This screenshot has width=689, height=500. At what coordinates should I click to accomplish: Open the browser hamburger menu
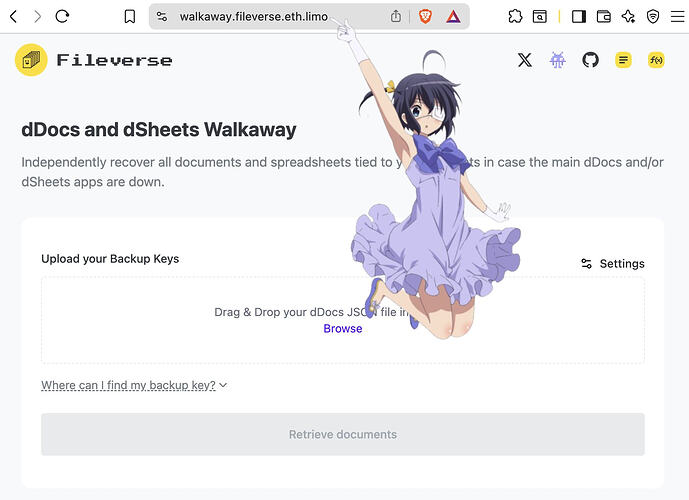tap(678, 17)
